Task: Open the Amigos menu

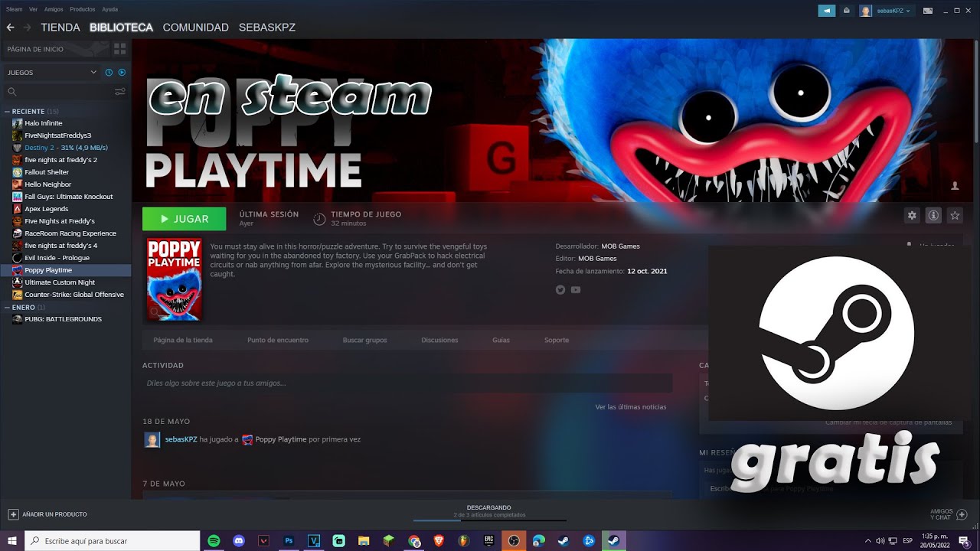Action: pyautogui.click(x=54, y=9)
